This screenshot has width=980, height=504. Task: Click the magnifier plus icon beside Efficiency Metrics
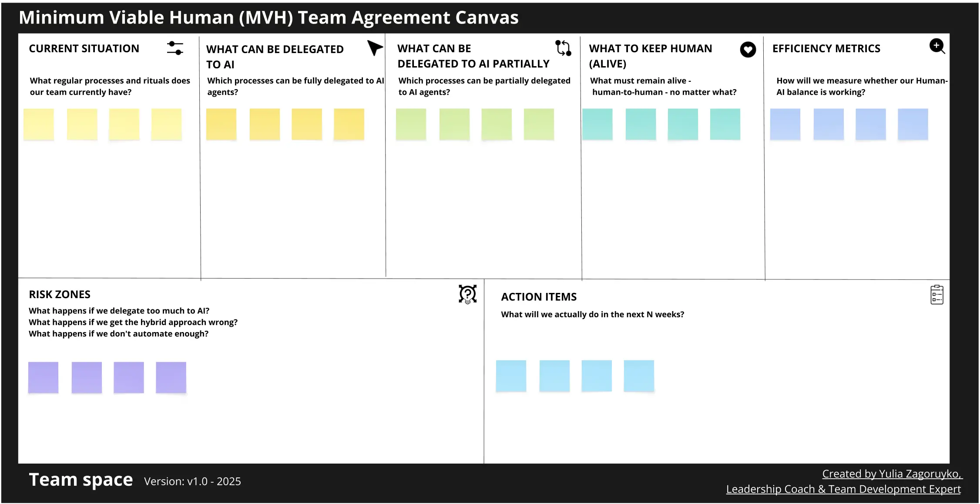[x=937, y=46]
